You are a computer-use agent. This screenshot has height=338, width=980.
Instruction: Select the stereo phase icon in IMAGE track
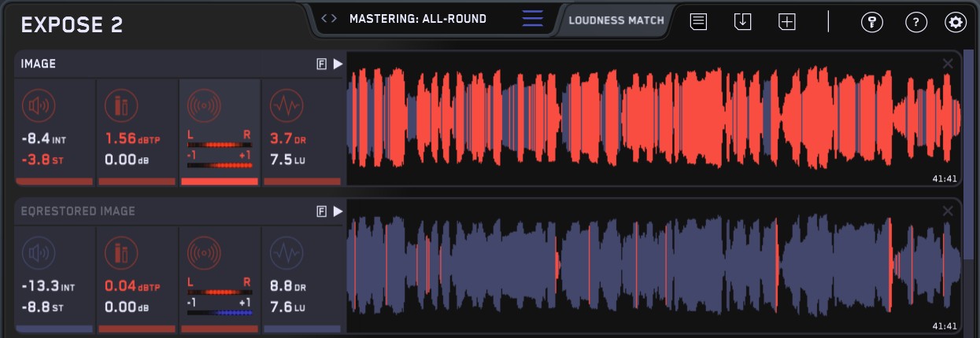[x=203, y=105]
